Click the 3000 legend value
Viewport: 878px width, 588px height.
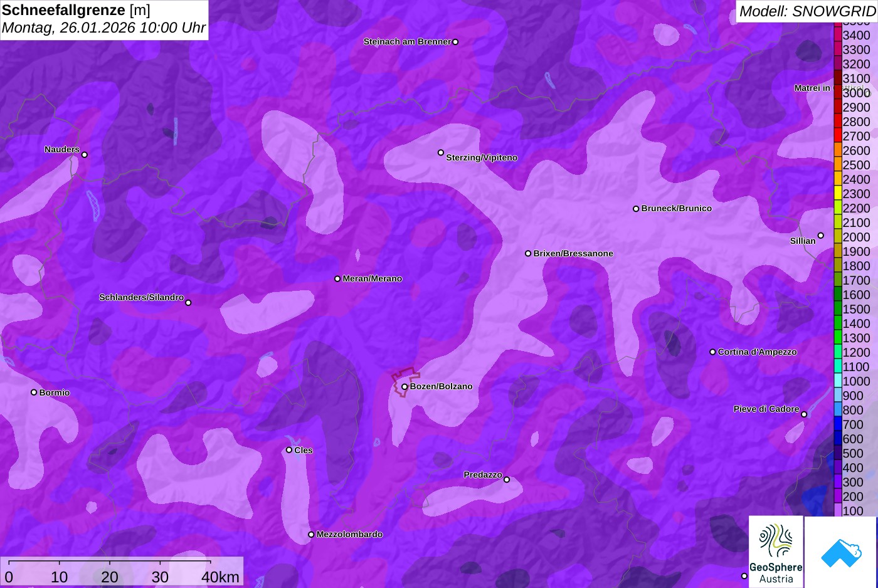[857, 93]
